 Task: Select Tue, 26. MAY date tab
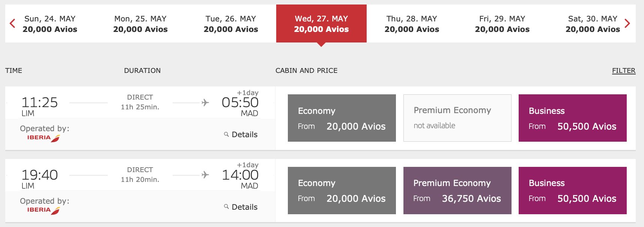[x=231, y=24]
